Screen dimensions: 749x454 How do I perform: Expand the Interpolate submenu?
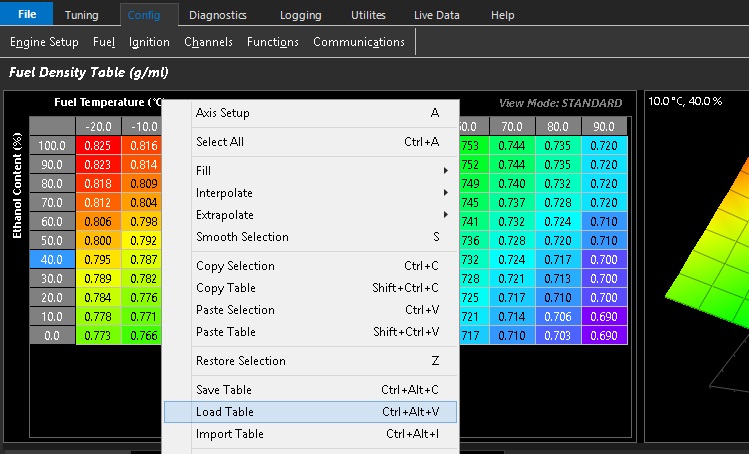pos(310,193)
